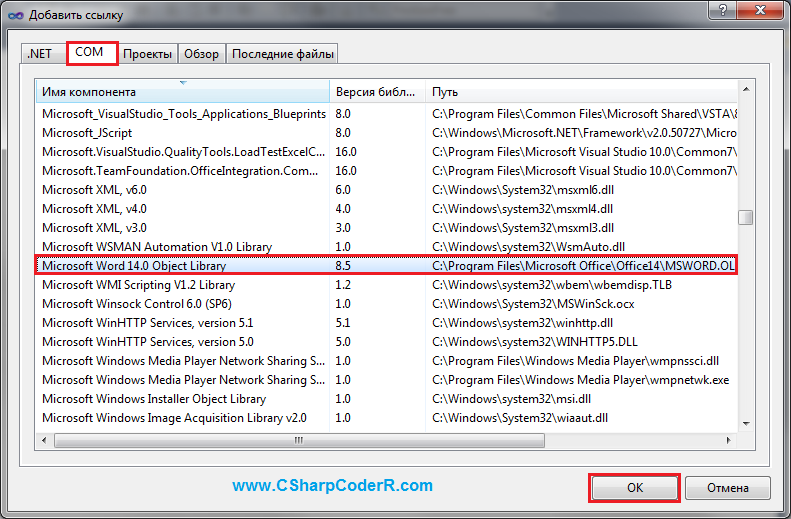The height and width of the screenshot is (519, 791).
Task: Select Microsoft WinHTTP Services, version 5.1
Action: [x=386, y=323]
